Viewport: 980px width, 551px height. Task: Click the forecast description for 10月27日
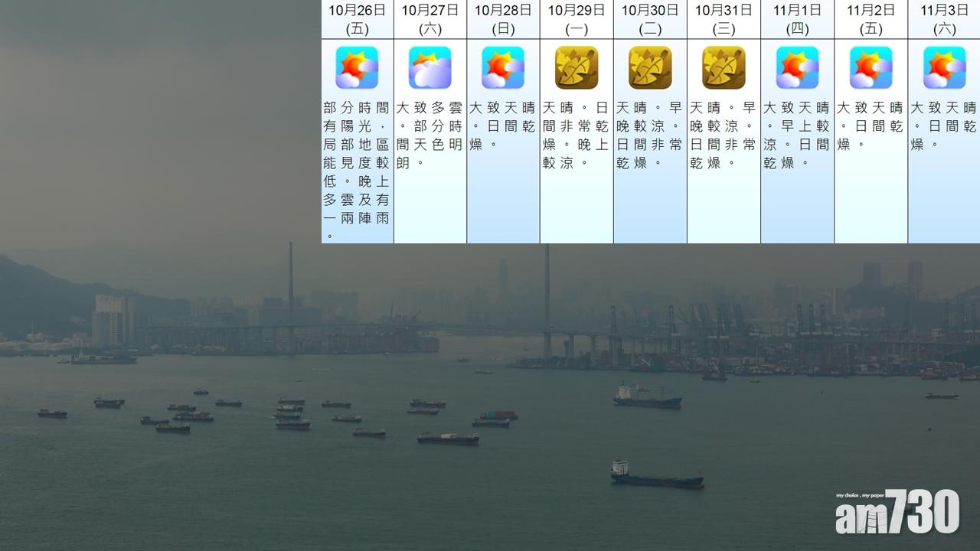pyautogui.click(x=430, y=135)
